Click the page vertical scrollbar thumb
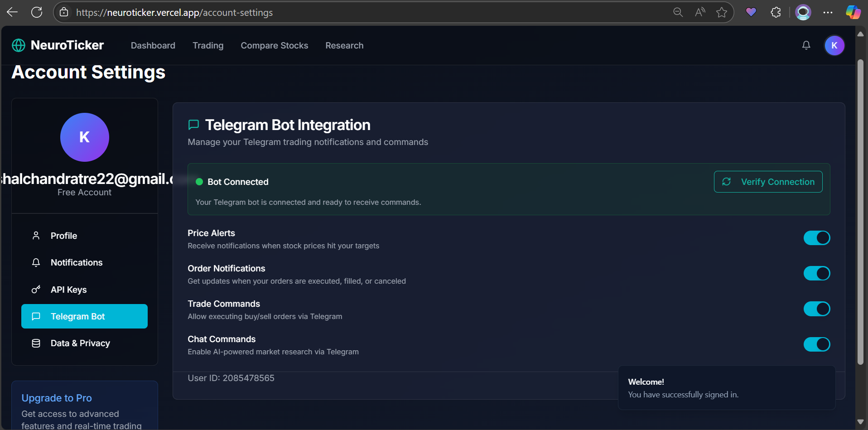 (x=861, y=212)
